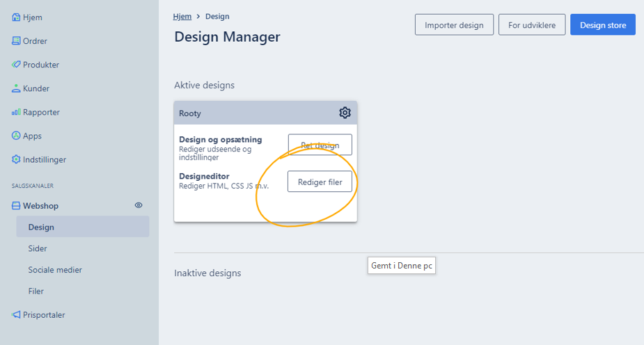The image size is (644, 345).
Task: Click the Design og opsætning label
Action: click(x=221, y=140)
